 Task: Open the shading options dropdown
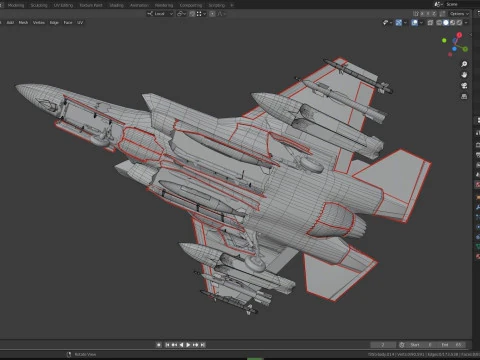pyautogui.click(x=466, y=23)
